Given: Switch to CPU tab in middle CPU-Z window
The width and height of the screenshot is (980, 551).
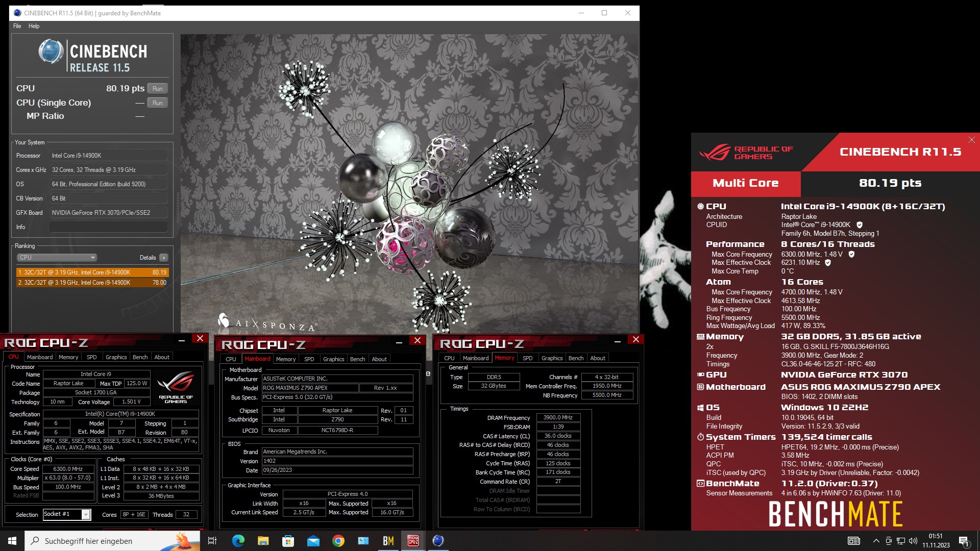Looking at the screenshot, I should (231, 359).
